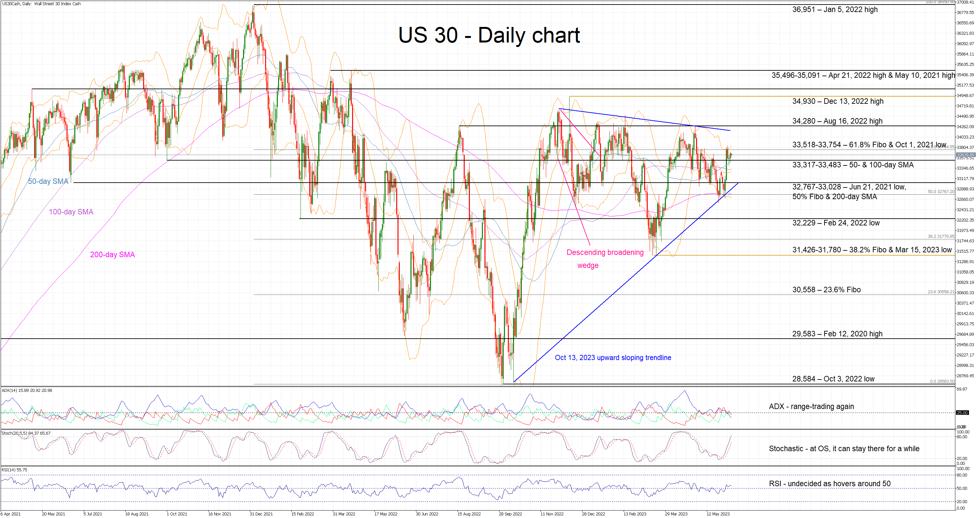This screenshot has height=518, width=980.
Task: Click the 28,584 Oct 3, 2022 low label
Action: (833, 379)
